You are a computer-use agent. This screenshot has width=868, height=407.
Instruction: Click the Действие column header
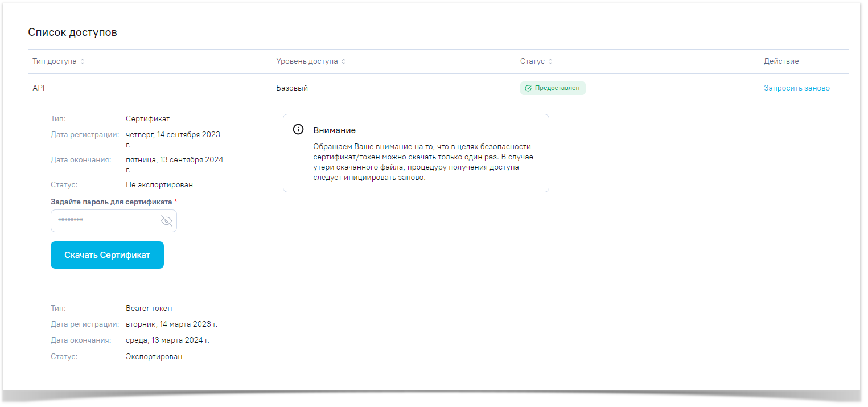[781, 61]
